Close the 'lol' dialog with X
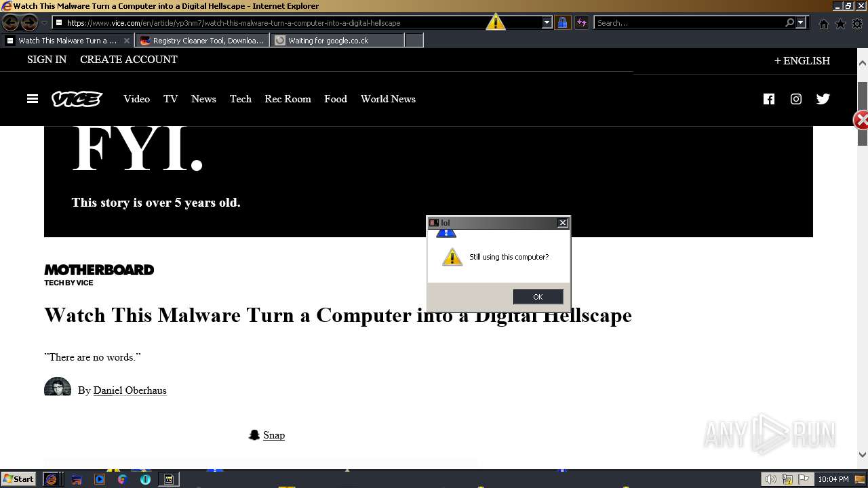 coord(562,223)
